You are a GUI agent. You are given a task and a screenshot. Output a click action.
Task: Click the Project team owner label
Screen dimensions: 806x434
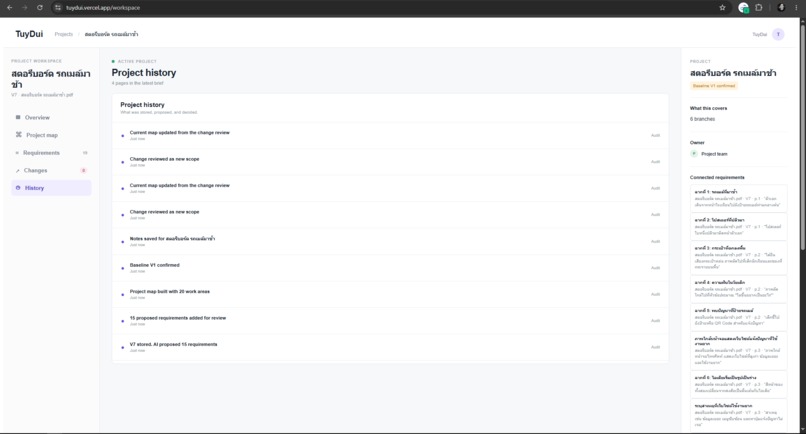click(714, 154)
